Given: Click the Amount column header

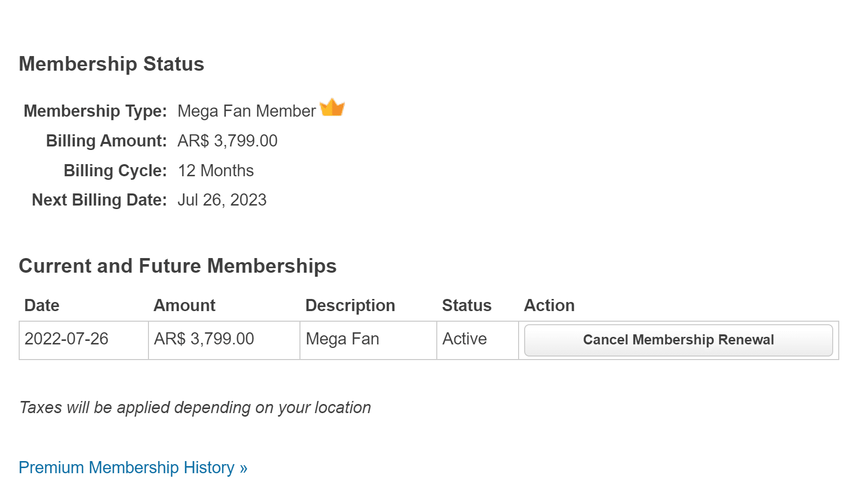Looking at the screenshot, I should pos(184,306).
